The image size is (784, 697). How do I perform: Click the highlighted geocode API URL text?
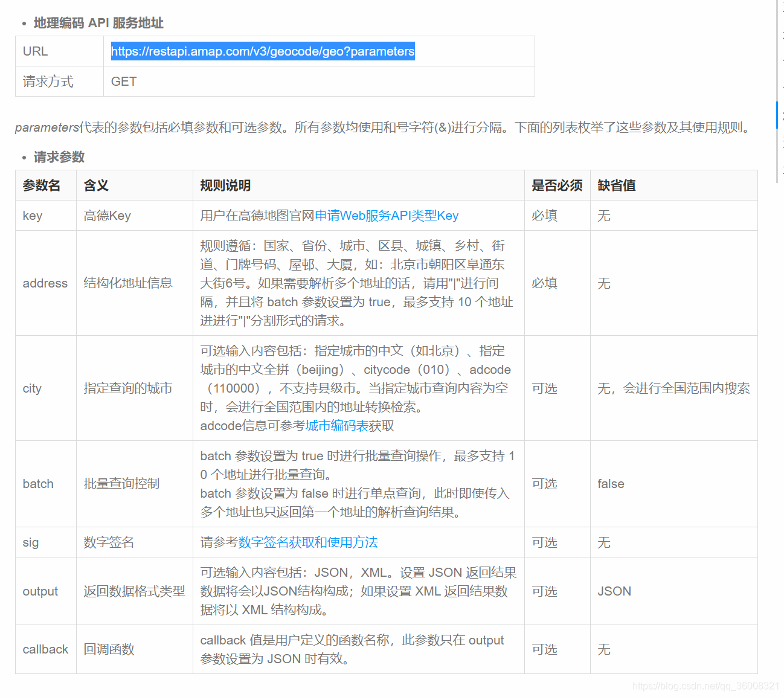(262, 51)
